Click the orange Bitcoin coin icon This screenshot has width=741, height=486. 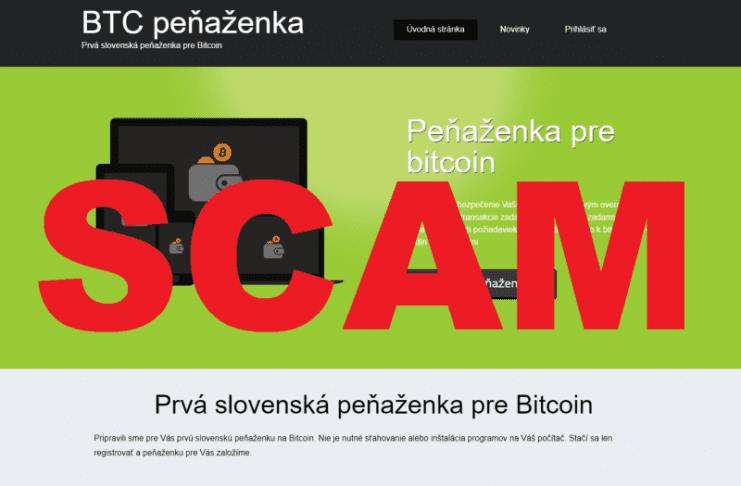[x=222, y=152]
